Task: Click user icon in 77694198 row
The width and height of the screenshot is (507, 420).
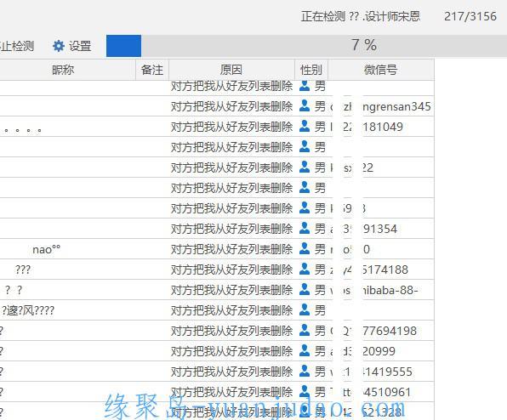Action: click(305, 330)
